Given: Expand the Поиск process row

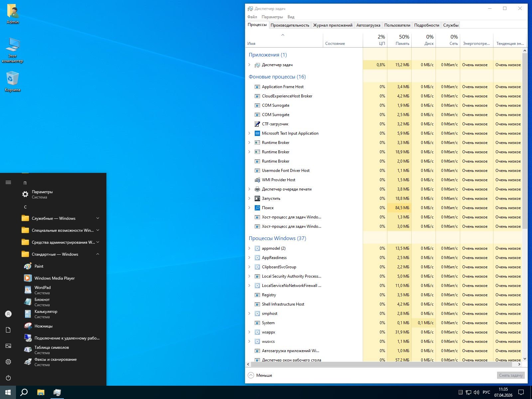Looking at the screenshot, I should pyautogui.click(x=249, y=208).
